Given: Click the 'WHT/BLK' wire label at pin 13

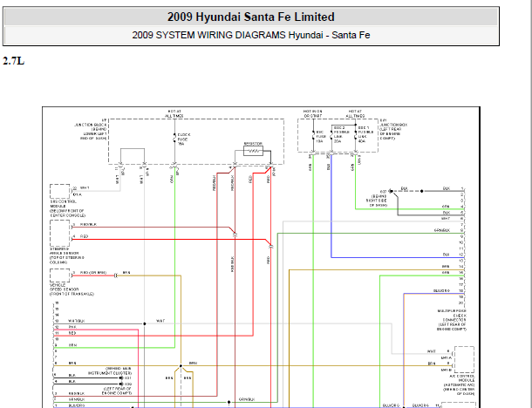Looking at the screenshot, I should [77, 321].
